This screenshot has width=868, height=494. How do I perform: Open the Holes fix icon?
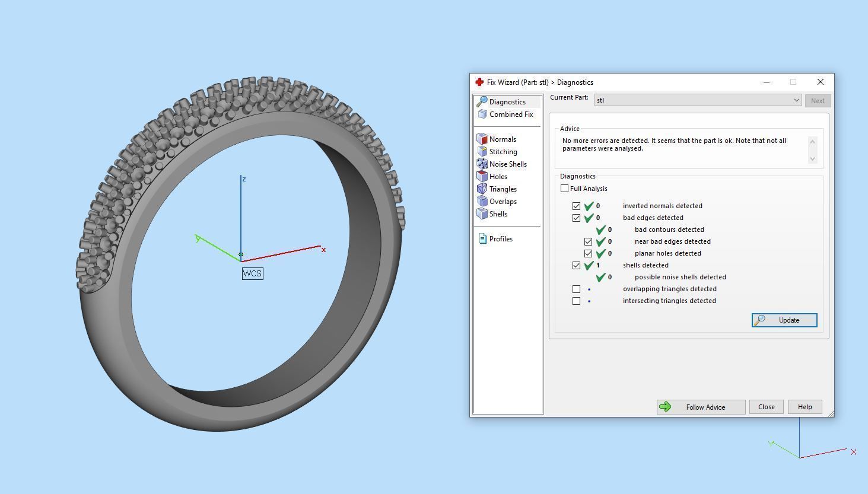click(482, 177)
